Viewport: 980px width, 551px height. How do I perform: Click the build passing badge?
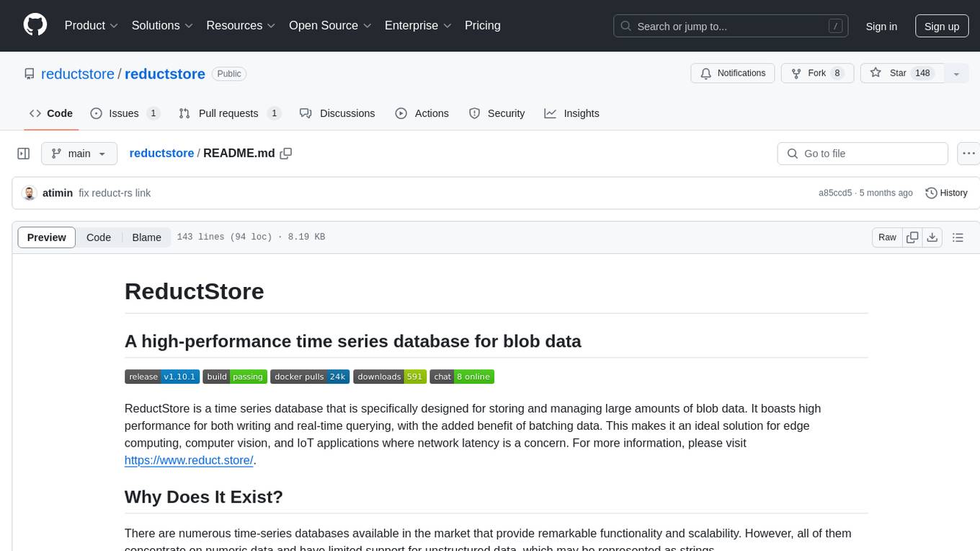(x=235, y=376)
